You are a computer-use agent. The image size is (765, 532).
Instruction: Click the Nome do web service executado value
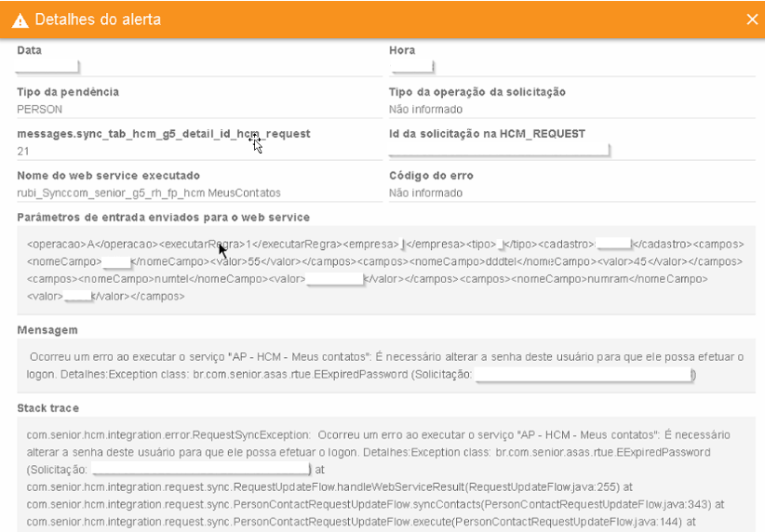click(149, 193)
